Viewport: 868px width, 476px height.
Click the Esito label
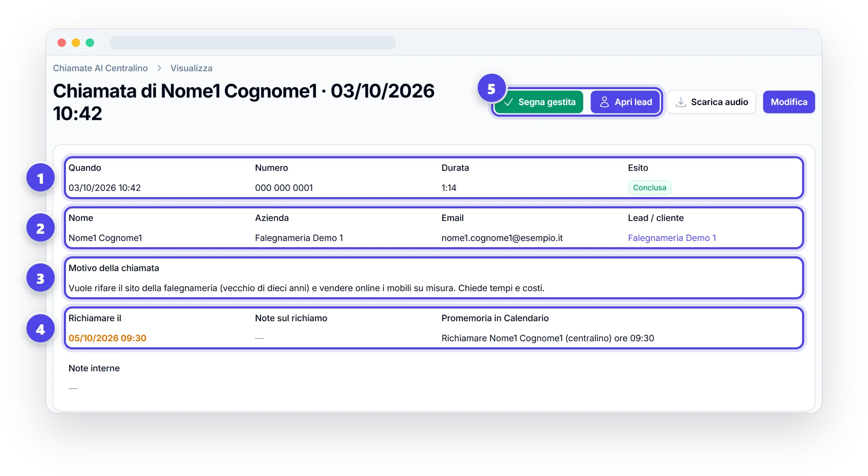pyautogui.click(x=638, y=168)
